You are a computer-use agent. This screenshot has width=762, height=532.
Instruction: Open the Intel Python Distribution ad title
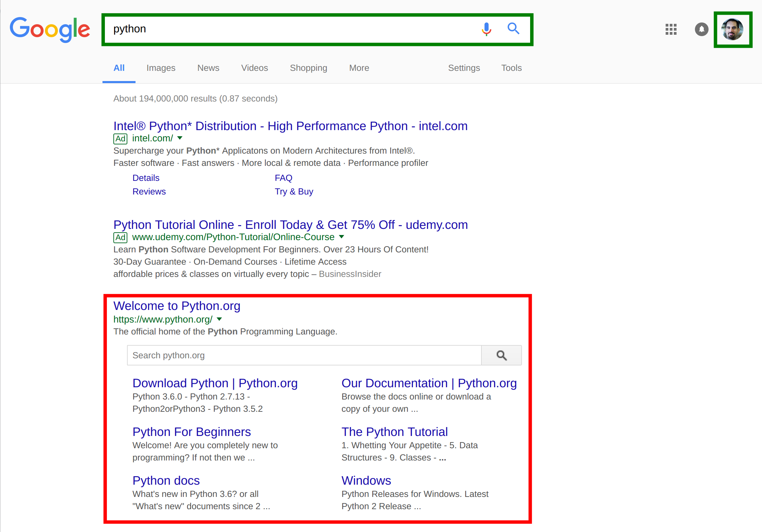click(290, 126)
